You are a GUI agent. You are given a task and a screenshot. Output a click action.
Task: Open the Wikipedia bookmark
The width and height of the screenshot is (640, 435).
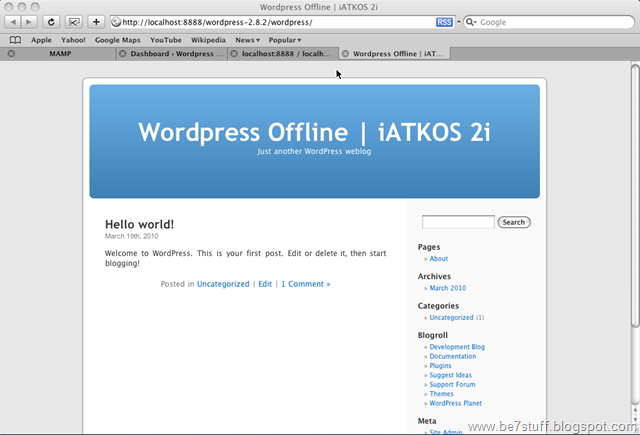coord(208,40)
